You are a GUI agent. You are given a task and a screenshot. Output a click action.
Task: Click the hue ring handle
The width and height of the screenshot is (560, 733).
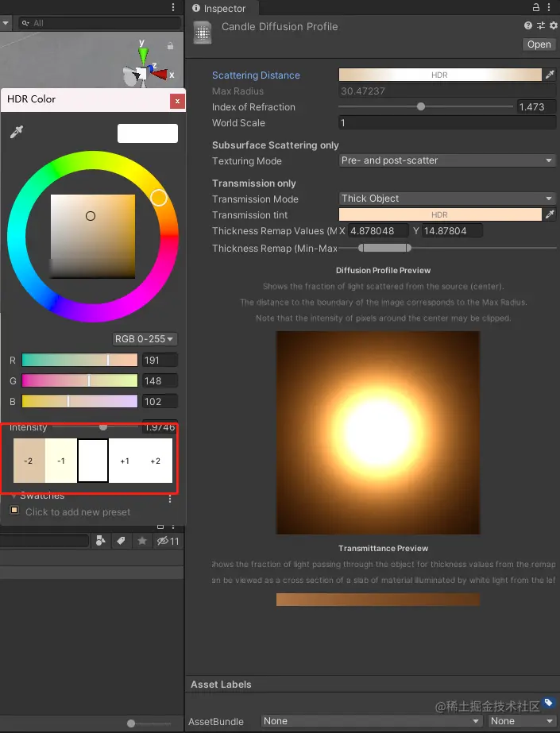(159, 198)
